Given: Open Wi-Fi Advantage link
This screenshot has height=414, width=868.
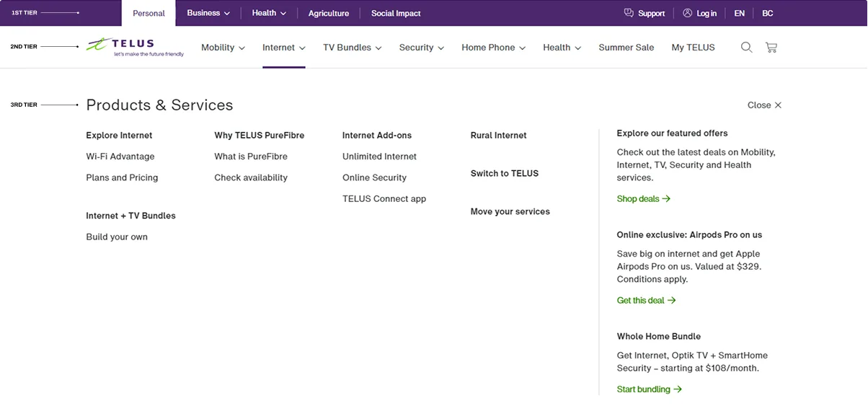Looking at the screenshot, I should coord(120,157).
